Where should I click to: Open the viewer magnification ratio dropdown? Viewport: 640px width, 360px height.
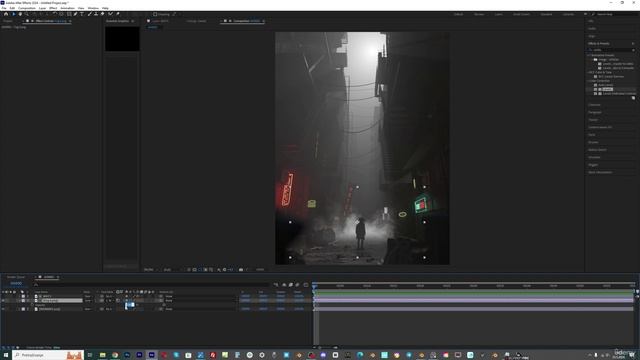click(x=151, y=269)
